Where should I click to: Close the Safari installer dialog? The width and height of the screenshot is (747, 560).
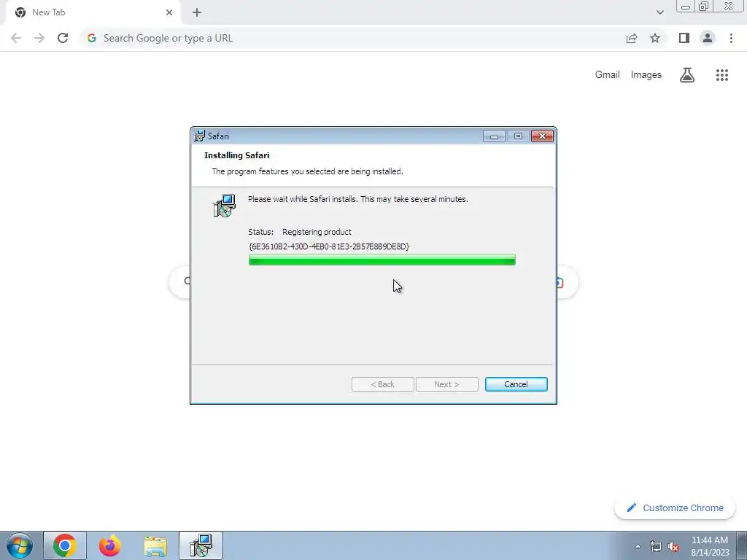pos(542,136)
